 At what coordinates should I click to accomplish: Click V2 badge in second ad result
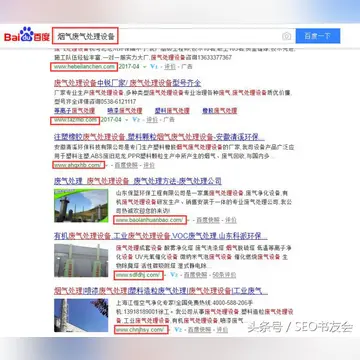(x=136, y=119)
